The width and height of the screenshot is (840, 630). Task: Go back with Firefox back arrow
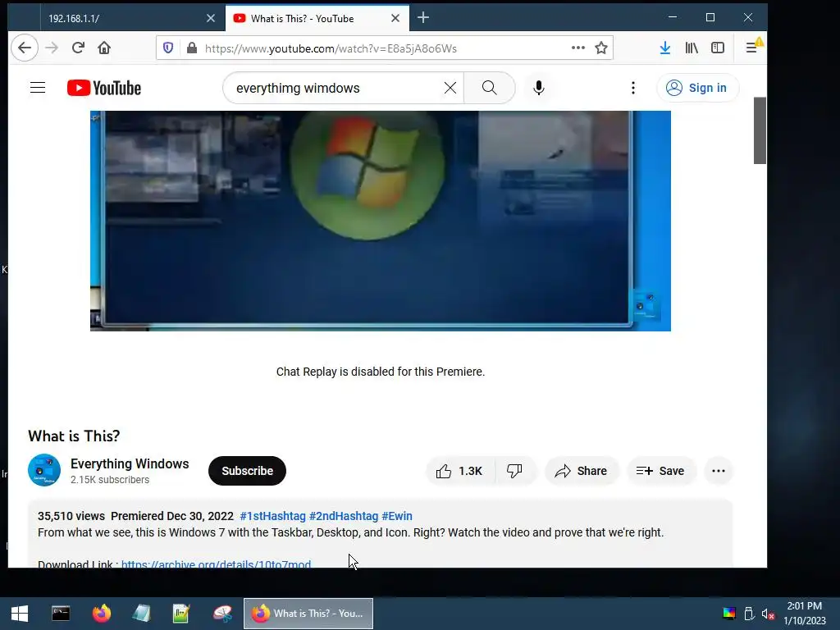point(25,48)
